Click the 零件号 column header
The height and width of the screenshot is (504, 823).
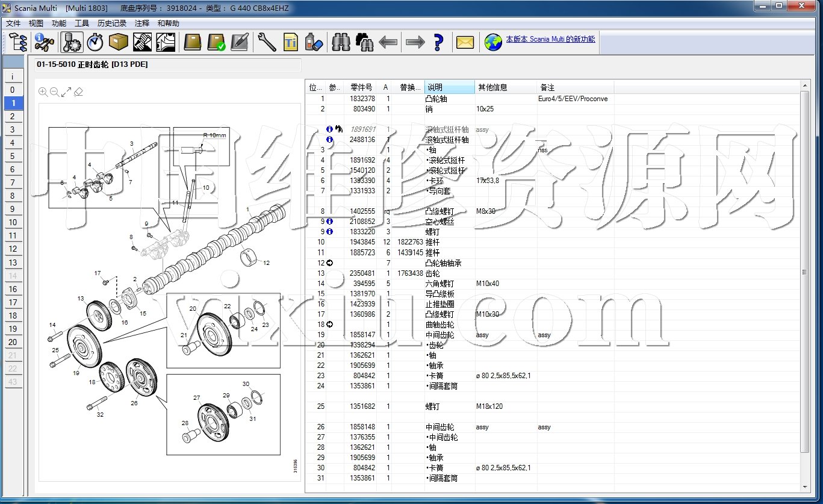click(x=361, y=87)
